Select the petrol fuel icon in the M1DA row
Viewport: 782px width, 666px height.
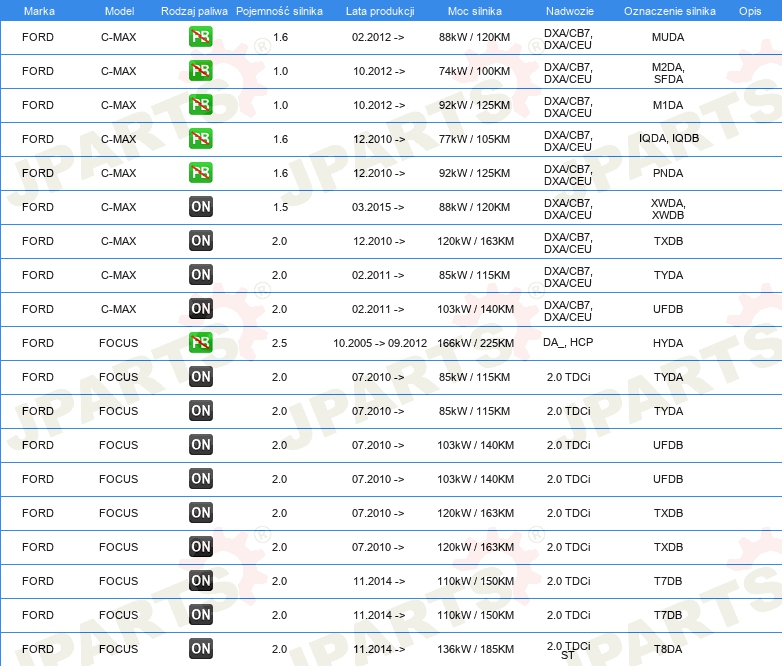click(x=200, y=105)
